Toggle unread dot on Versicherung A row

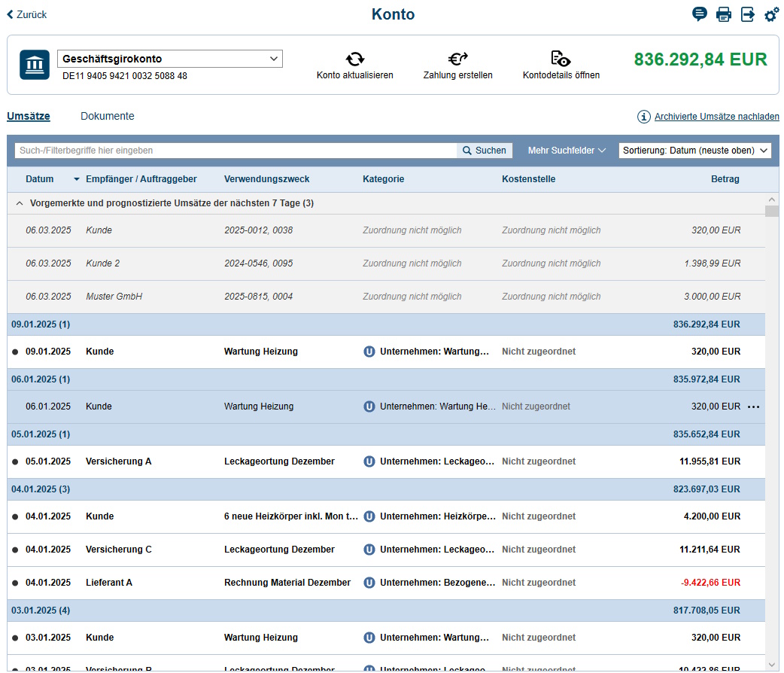(15, 462)
